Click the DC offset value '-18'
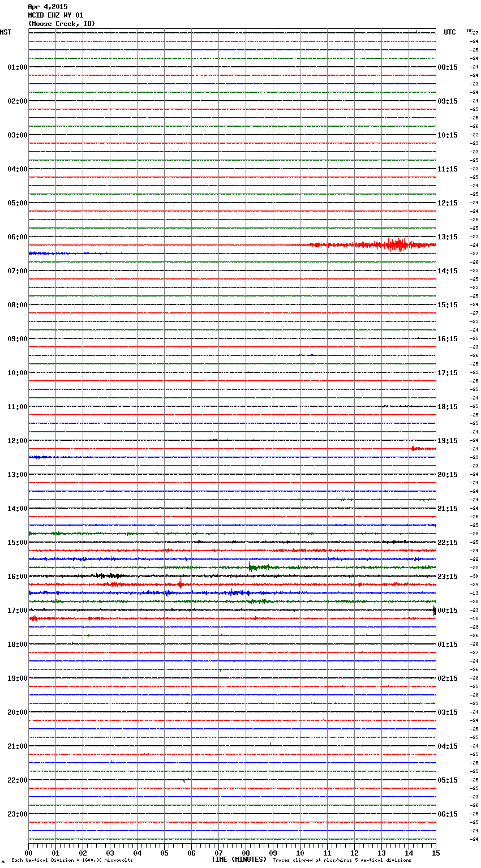The height and width of the screenshot is (868, 481). tap(474, 618)
